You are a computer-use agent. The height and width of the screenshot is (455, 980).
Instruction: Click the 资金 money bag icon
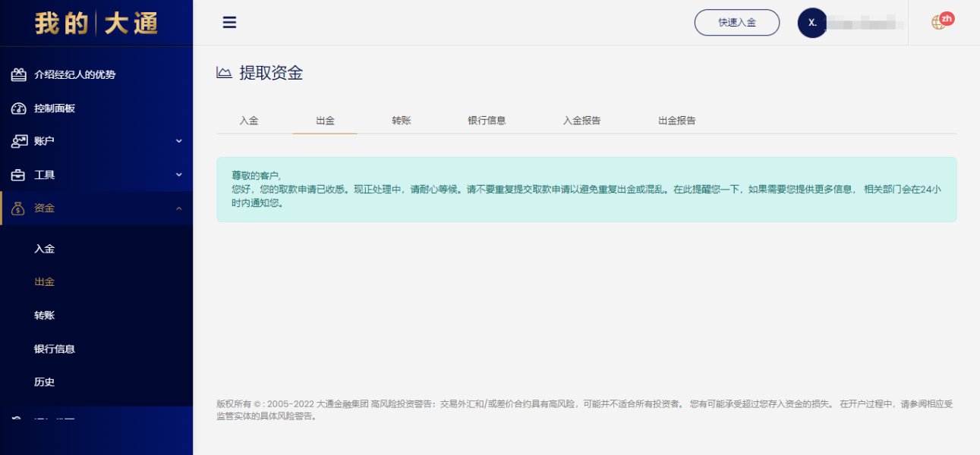click(18, 209)
